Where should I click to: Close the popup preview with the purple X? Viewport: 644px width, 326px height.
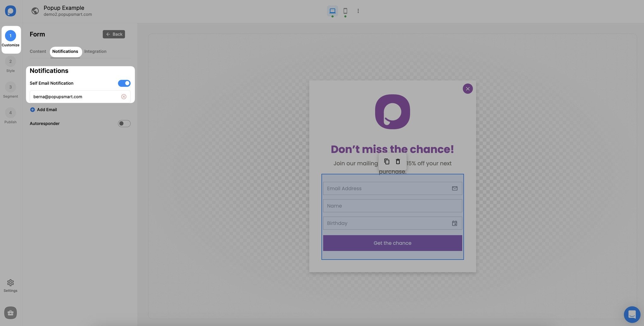click(x=468, y=89)
